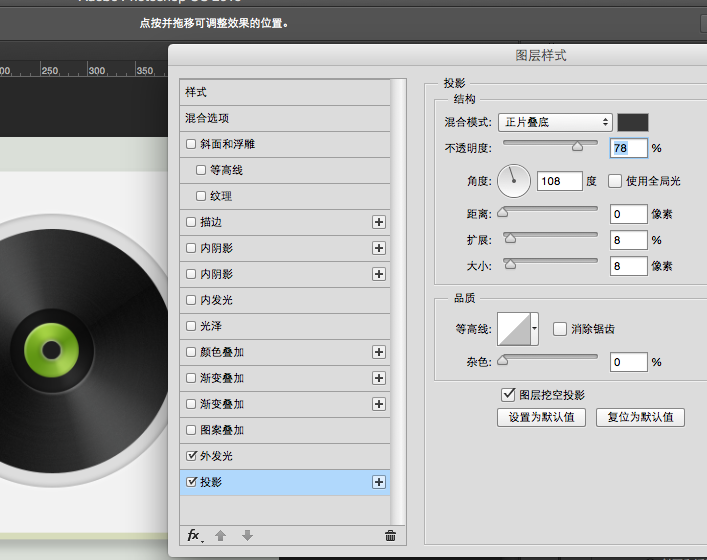707x560 pixels.
Task: Click the move effect up arrow
Action: point(220,536)
